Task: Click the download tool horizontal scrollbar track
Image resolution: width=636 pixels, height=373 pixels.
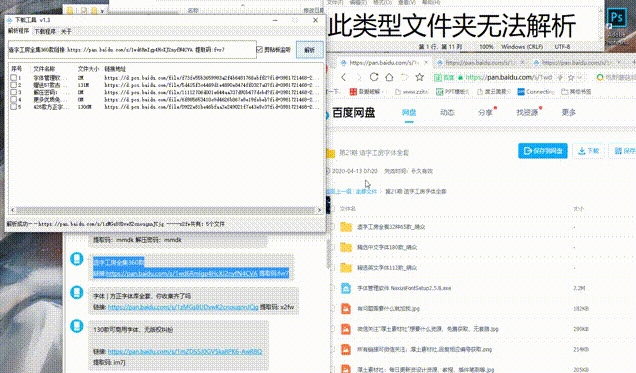Action: [165, 210]
